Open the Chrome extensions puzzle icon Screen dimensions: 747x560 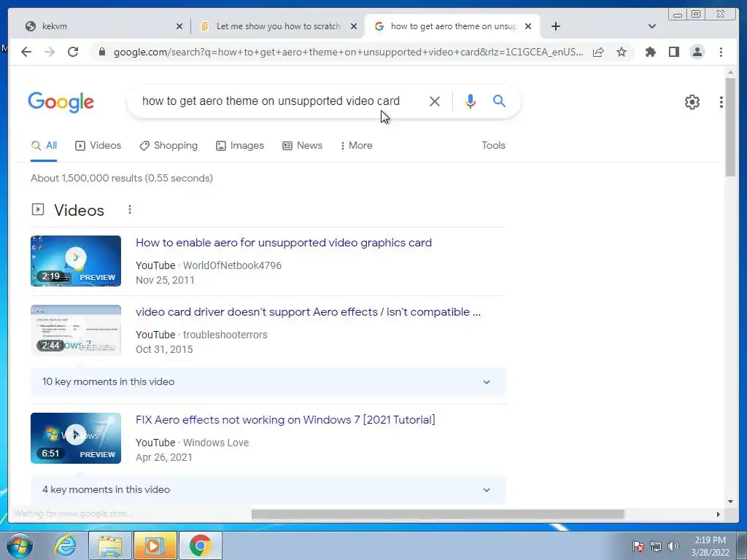650,52
